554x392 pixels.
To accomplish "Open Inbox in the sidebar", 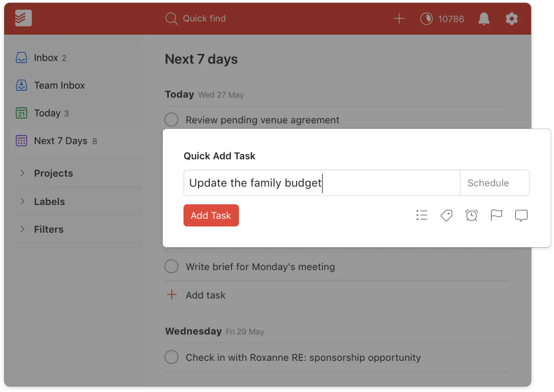I will pyautogui.click(x=46, y=58).
